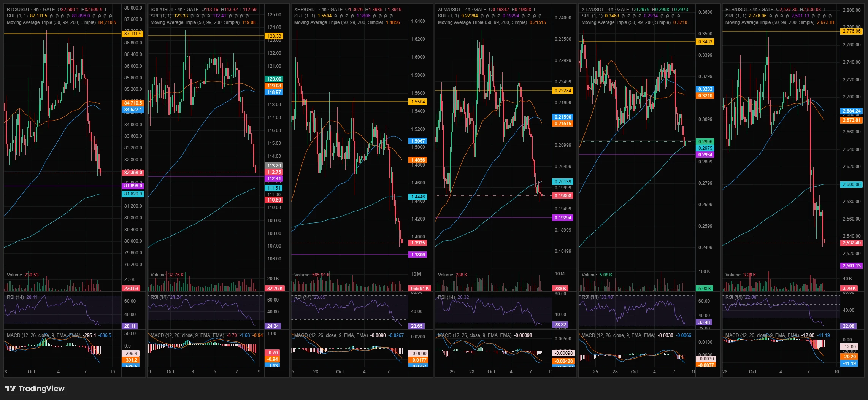Screen dimensions: 868x400
Task: Select the red 110.60 price label
Action: 274,200
